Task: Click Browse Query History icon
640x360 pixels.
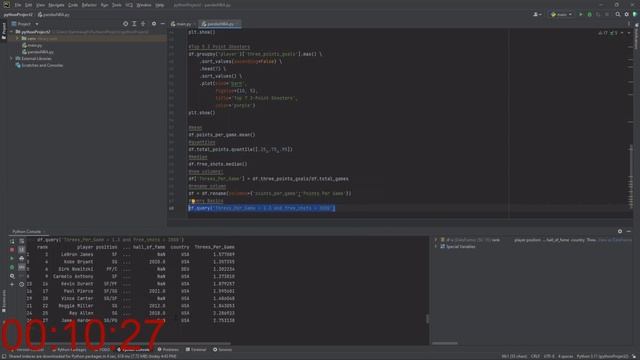Action: coord(12,276)
